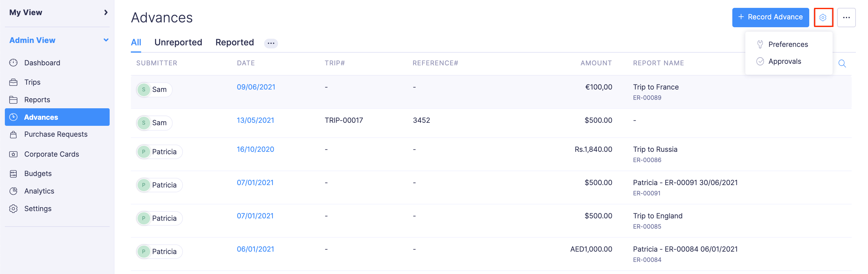
Task: Open more filter tabs ellipsis
Action: click(270, 43)
